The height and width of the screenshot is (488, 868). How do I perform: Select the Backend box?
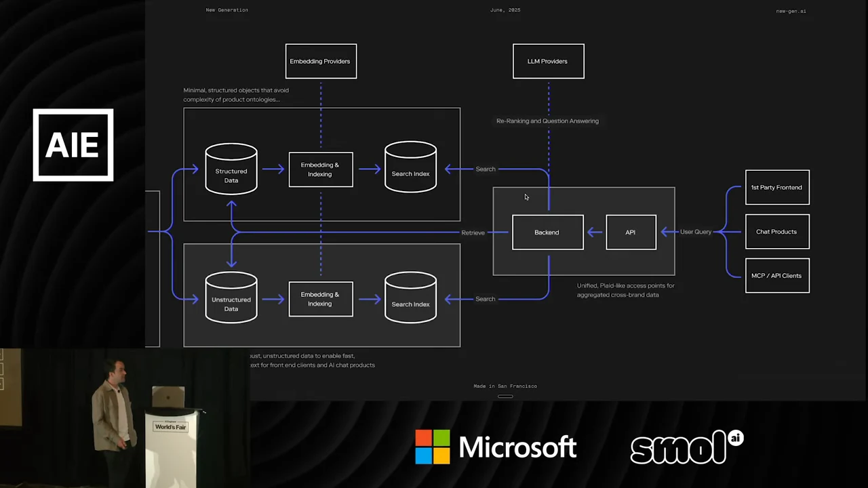coord(547,232)
